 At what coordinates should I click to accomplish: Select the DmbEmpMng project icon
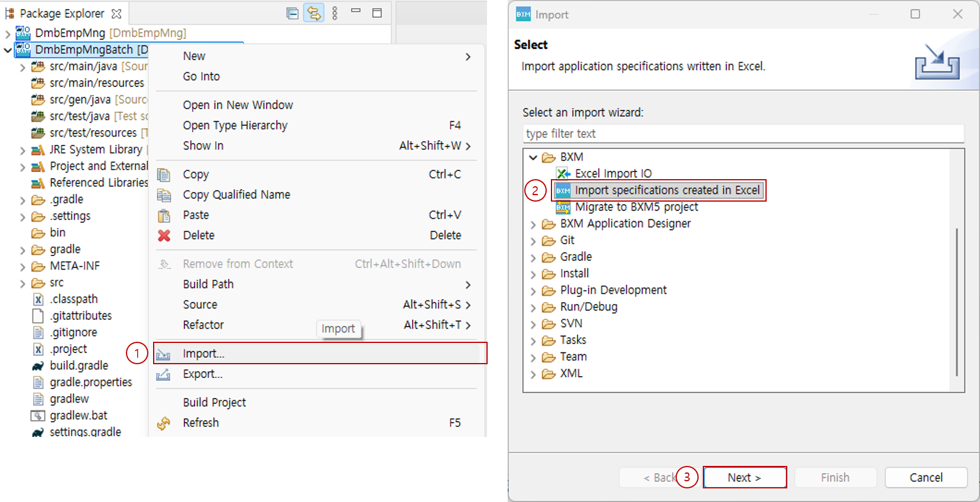click(23, 33)
